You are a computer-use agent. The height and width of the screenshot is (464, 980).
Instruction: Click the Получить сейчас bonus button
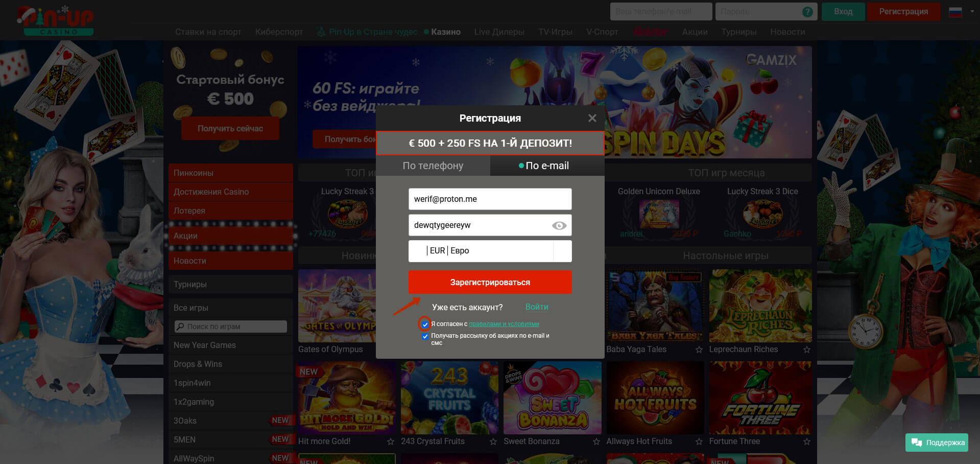230,128
